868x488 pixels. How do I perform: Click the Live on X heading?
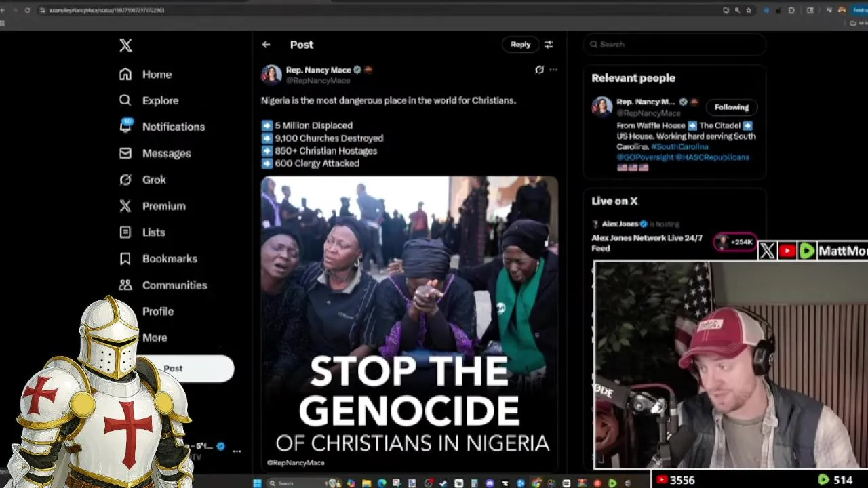pos(614,201)
